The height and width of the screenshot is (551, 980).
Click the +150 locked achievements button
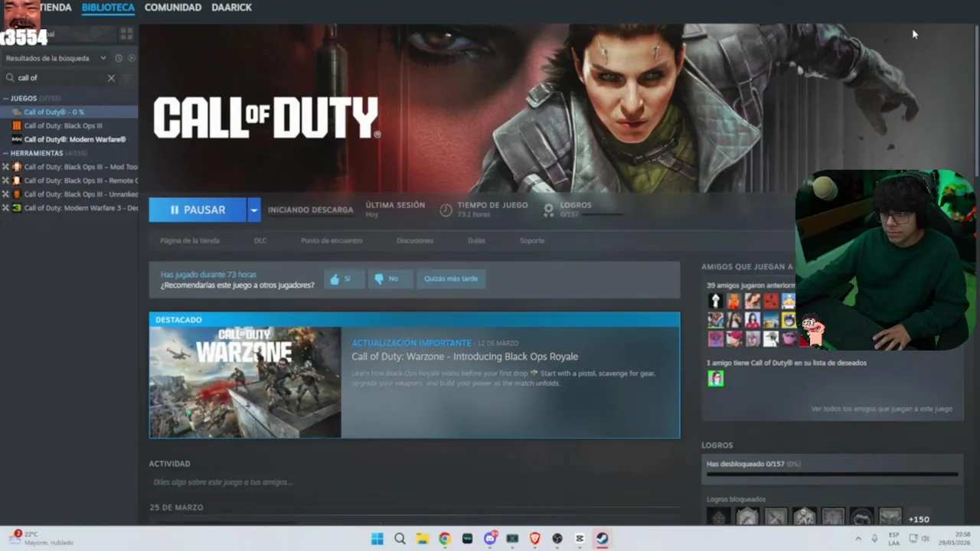click(919, 519)
